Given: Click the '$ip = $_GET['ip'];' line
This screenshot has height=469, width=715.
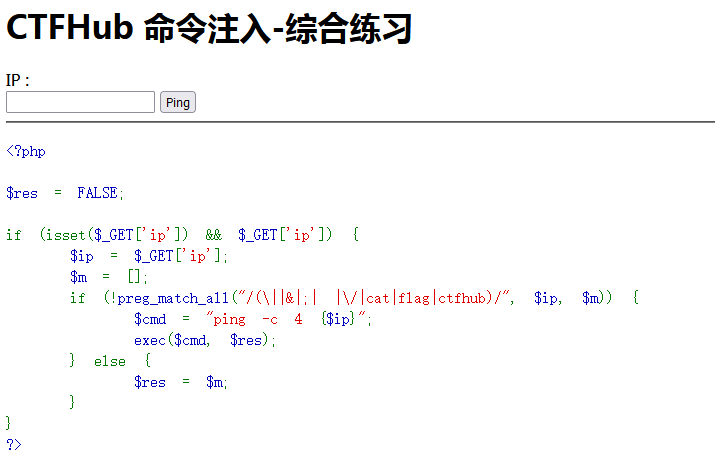Looking at the screenshot, I should [x=149, y=256].
